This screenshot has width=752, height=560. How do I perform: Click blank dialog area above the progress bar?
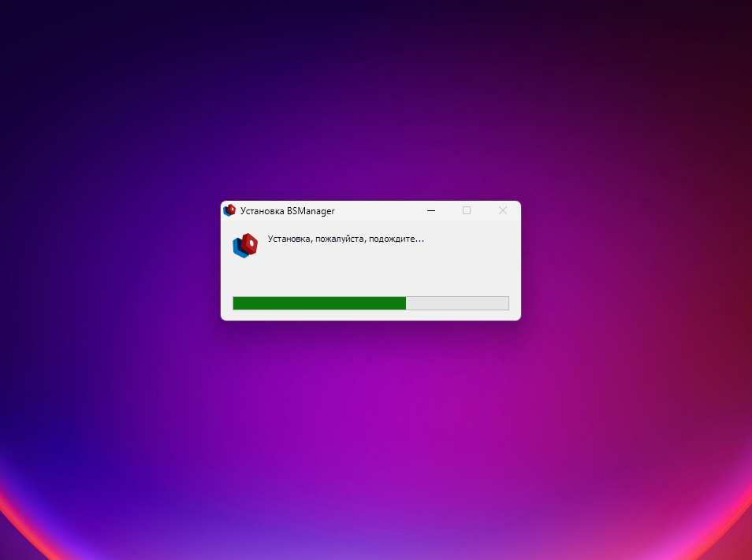point(370,272)
